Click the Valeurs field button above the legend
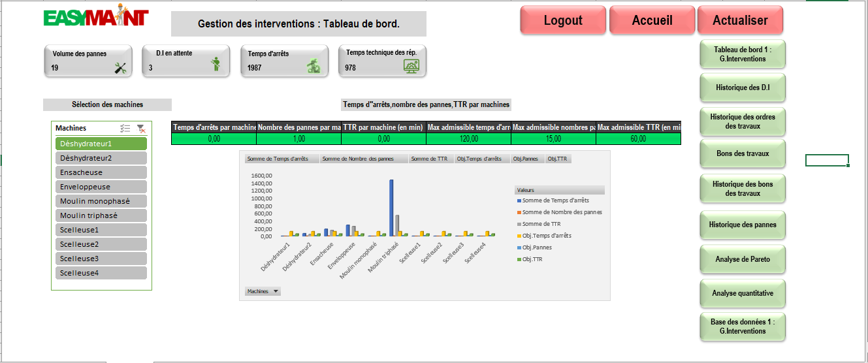This screenshot has width=868, height=363. point(559,190)
